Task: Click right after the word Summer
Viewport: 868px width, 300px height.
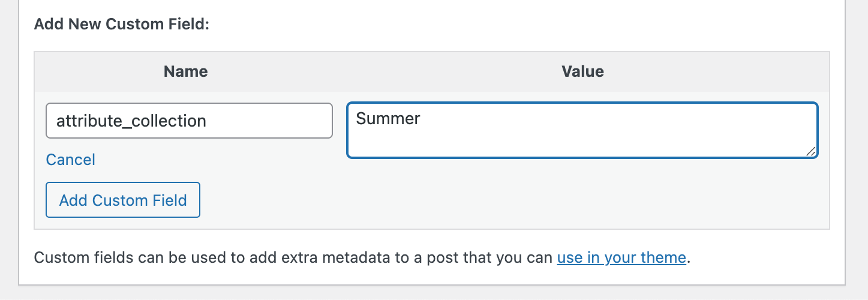Action: (422, 118)
